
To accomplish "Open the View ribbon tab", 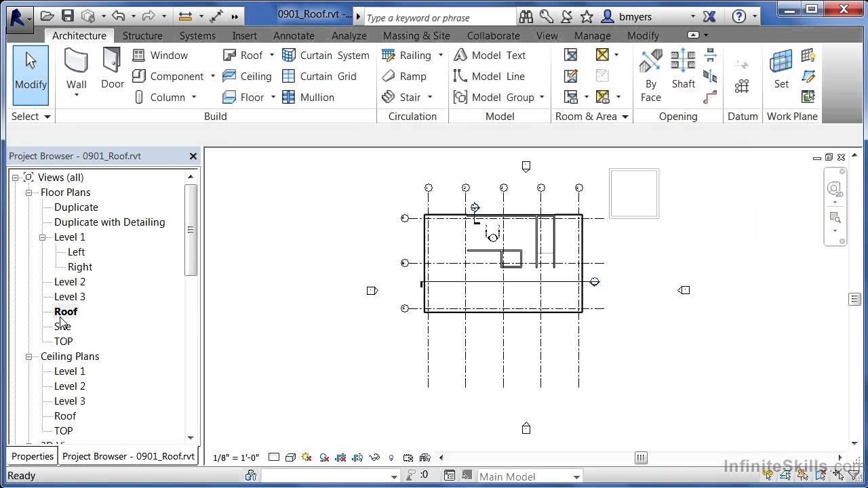I will coord(547,35).
